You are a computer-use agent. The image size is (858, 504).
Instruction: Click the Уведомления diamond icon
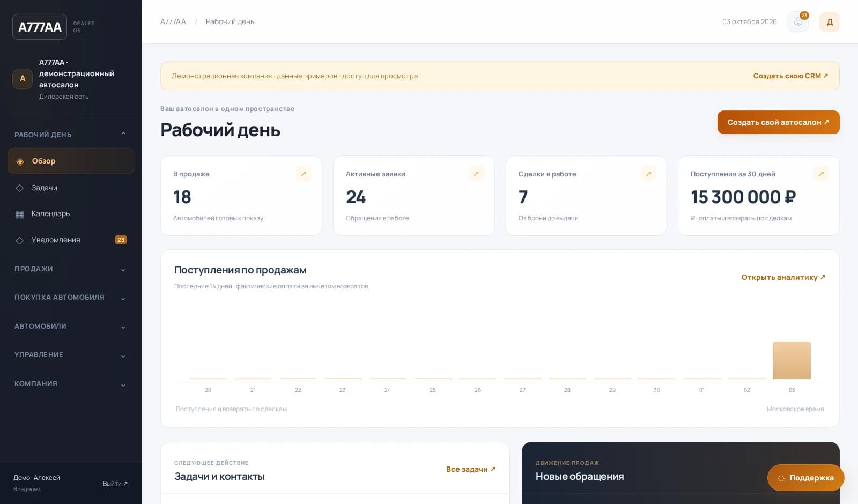(x=20, y=240)
